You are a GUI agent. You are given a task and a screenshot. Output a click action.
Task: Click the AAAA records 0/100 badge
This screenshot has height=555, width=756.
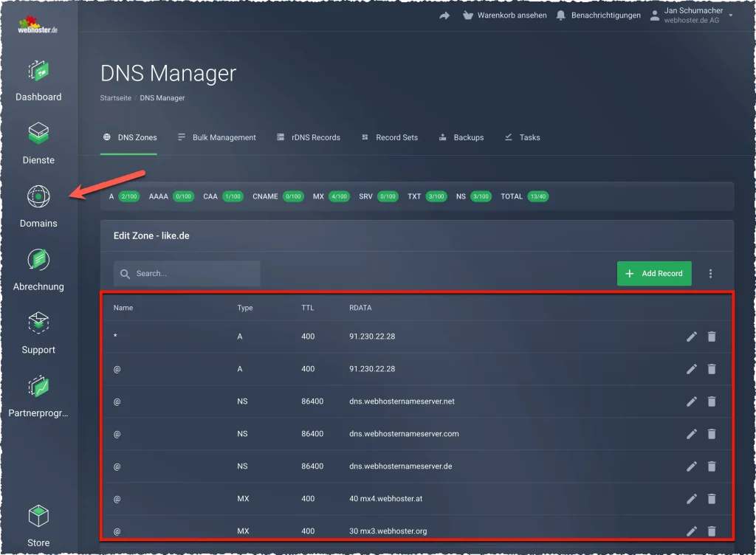pos(183,196)
